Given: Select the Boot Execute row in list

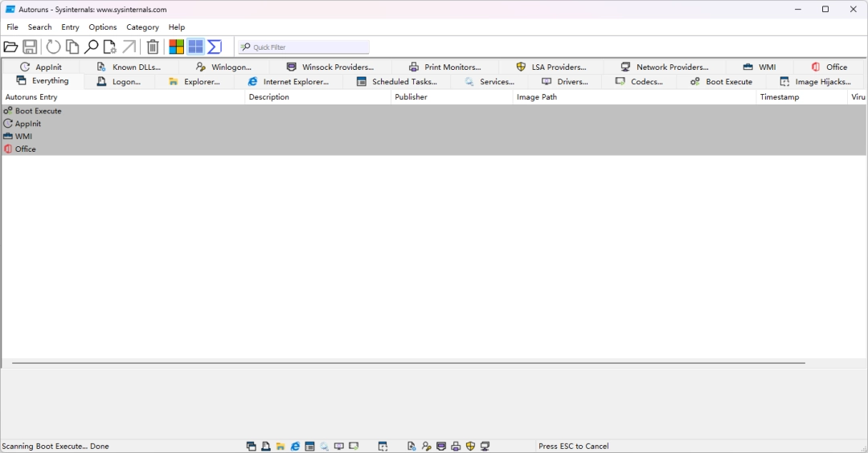Looking at the screenshot, I should click(38, 111).
